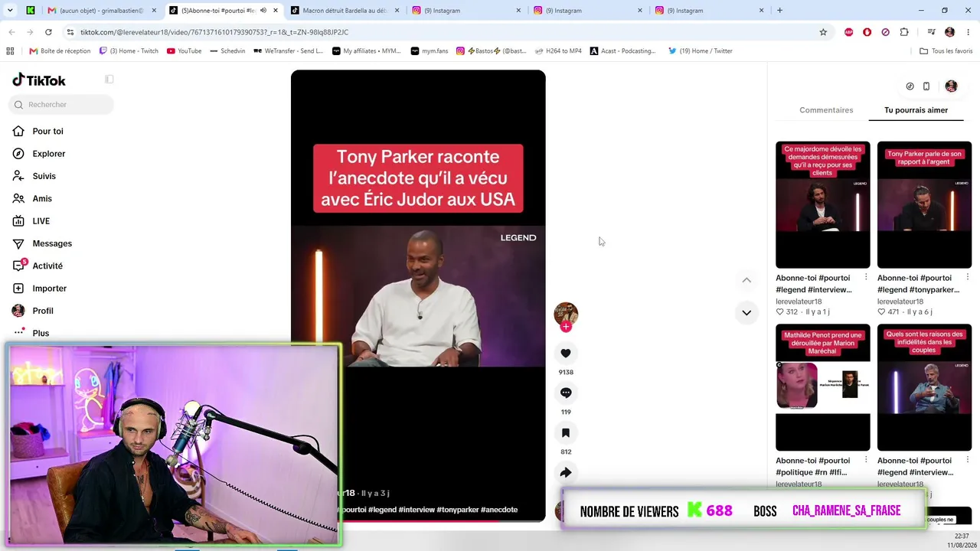Reload the page
980x551 pixels.
(48, 32)
